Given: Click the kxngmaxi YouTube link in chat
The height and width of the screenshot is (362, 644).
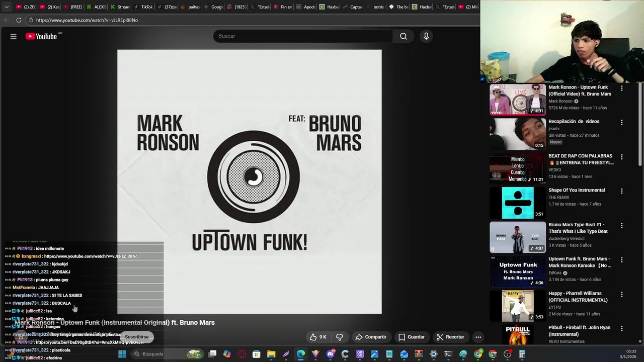Looking at the screenshot, I should click(91, 256).
